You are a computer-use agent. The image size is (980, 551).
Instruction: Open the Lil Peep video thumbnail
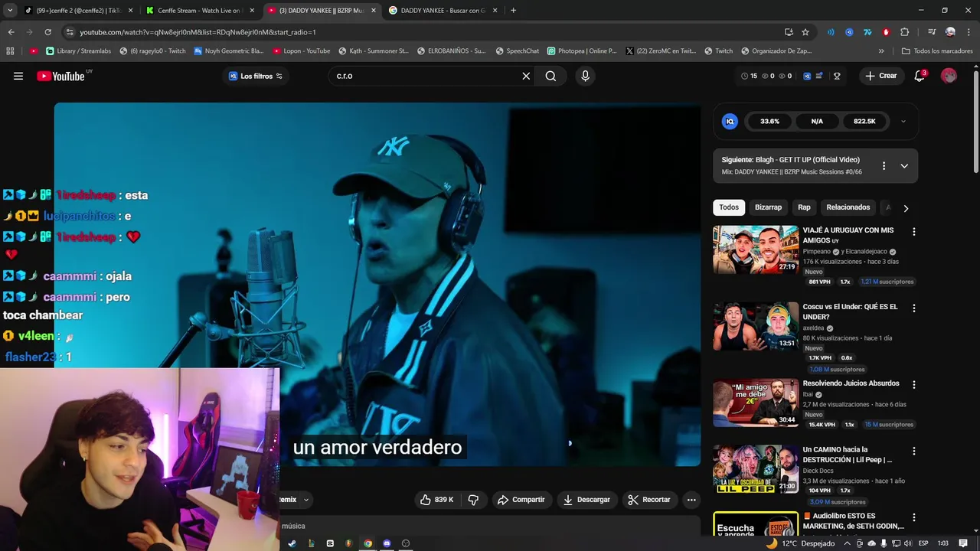(x=756, y=469)
